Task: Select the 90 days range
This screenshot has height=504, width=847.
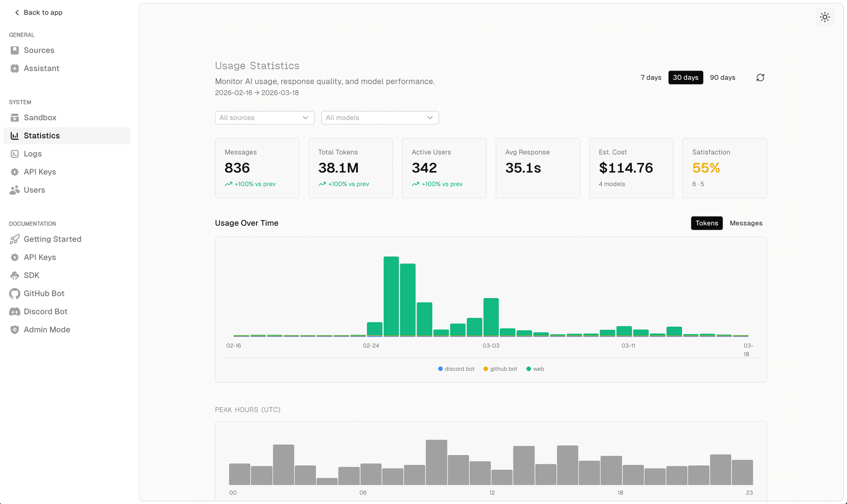Action: 722,78
